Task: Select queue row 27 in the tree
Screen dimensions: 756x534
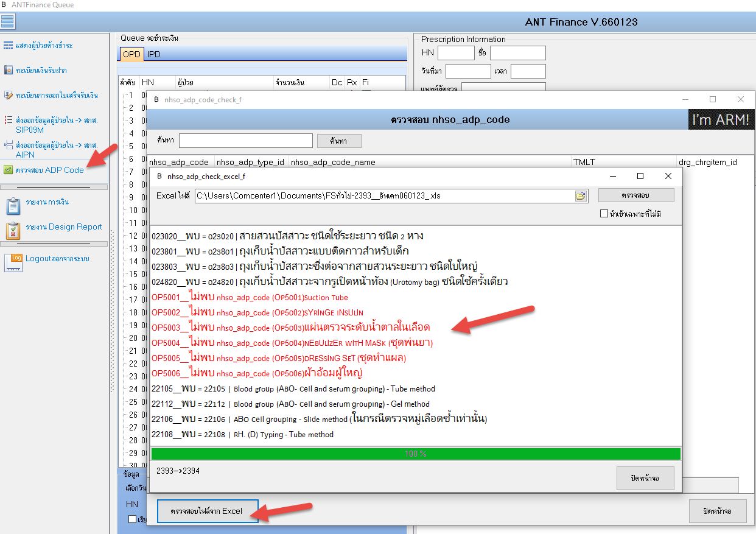Action: [x=133, y=427]
